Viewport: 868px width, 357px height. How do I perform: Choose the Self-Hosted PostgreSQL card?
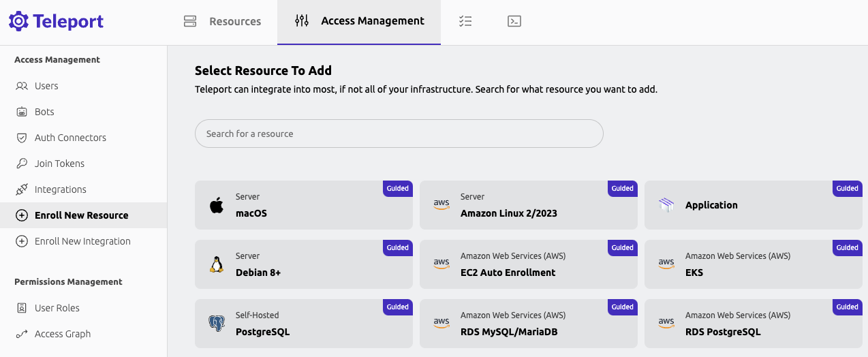(x=304, y=324)
